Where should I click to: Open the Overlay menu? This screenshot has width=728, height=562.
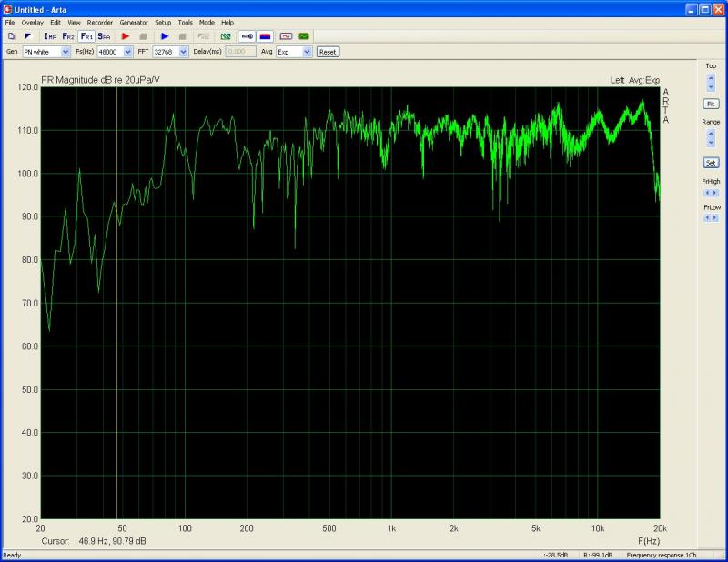point(32,22)
